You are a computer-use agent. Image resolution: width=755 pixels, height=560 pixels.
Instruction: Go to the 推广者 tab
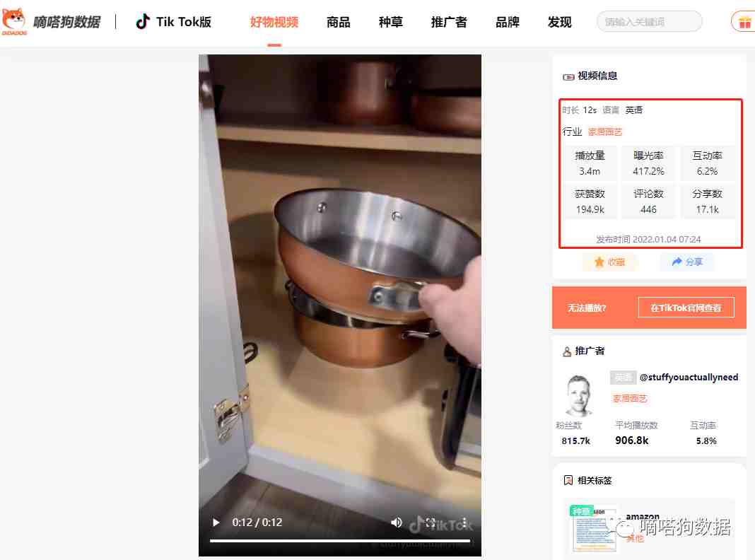tap(449, 22)
